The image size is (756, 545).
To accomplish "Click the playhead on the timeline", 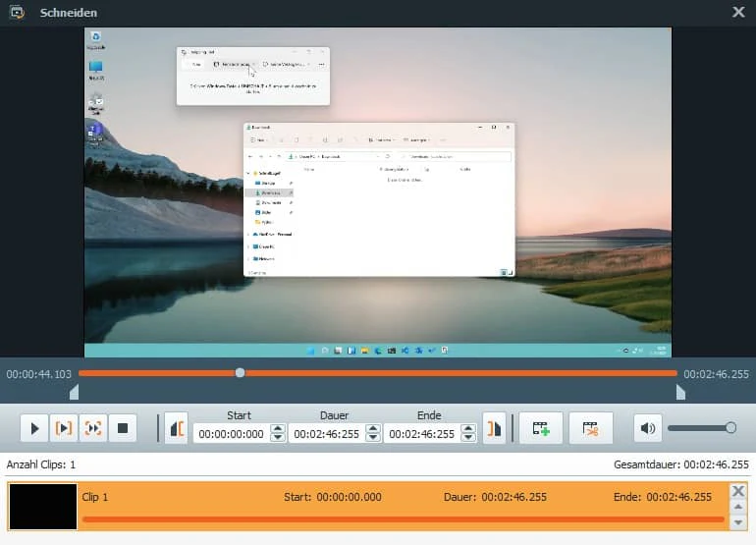I will tap(240, 373).
